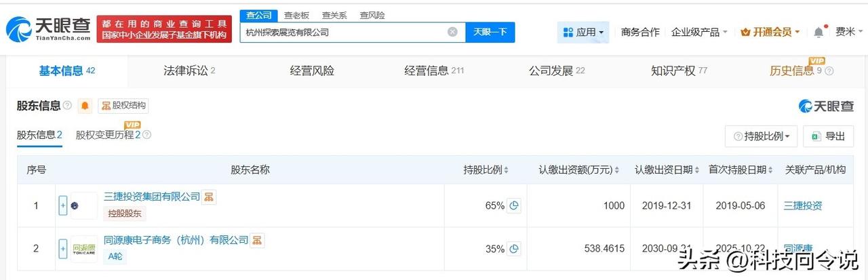Screen dimensions: 868x280
Task: Select the 查公司 search tab
Action: coord(258,15)
